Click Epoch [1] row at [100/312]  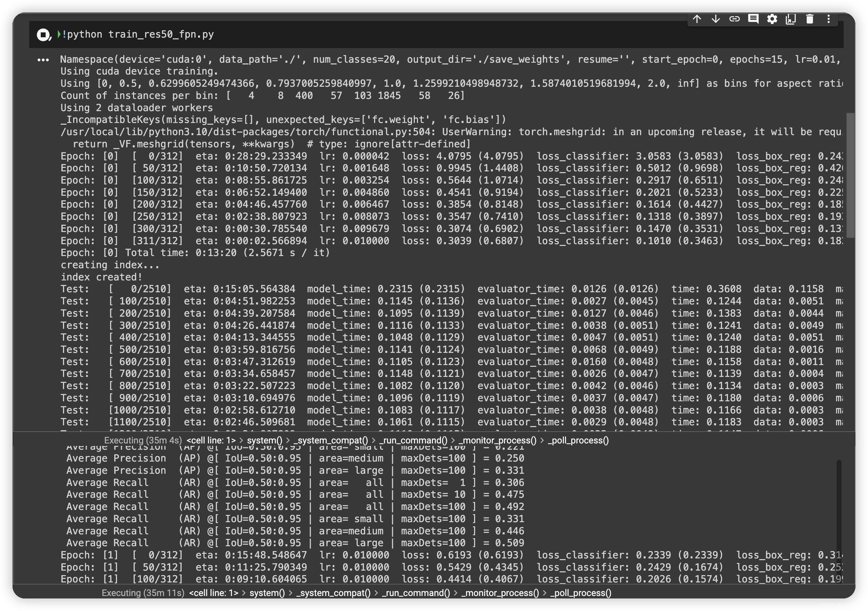(x=451, y=579)
